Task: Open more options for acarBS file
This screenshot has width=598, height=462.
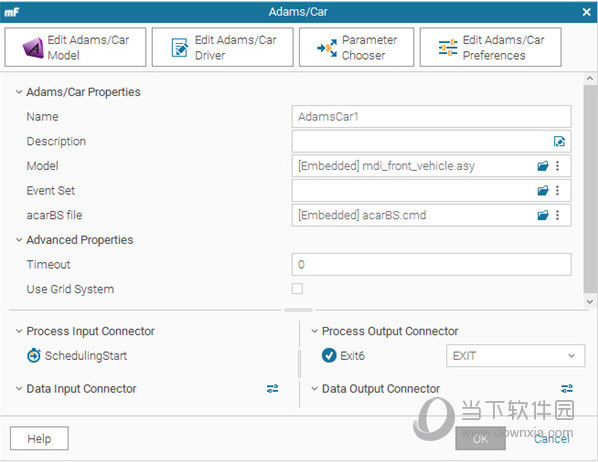Action: [558, 215]
